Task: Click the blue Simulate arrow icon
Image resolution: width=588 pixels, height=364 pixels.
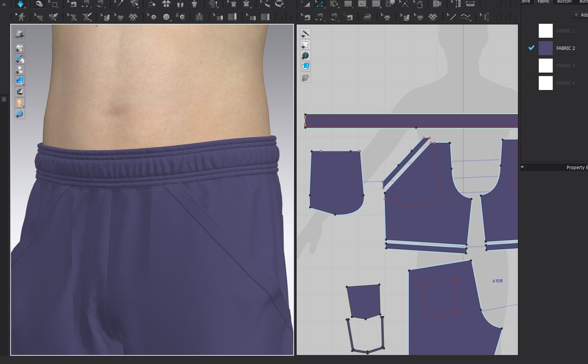Action: pos(21,4)
